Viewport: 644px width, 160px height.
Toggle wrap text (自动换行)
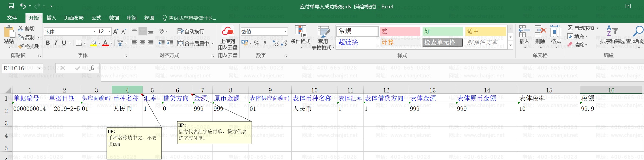[191, 31]
